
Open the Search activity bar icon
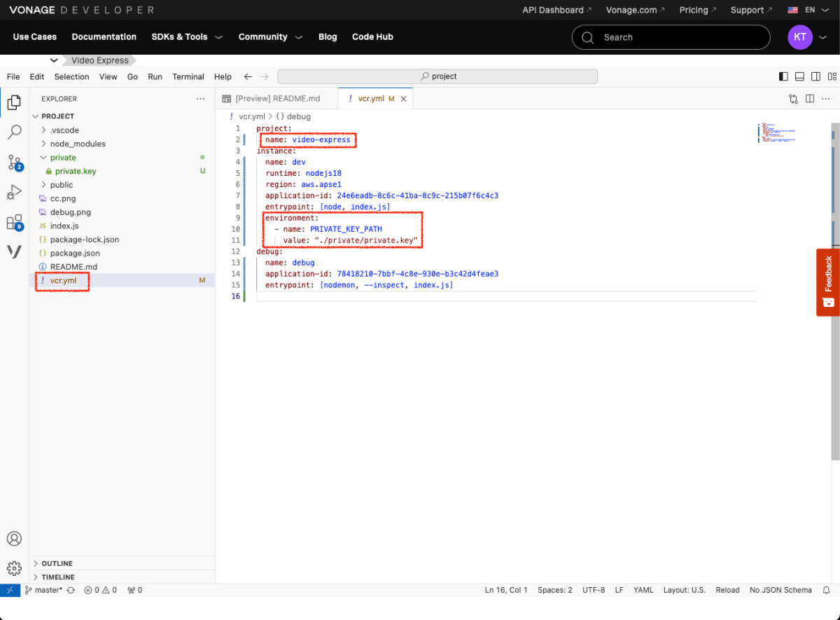14,132
